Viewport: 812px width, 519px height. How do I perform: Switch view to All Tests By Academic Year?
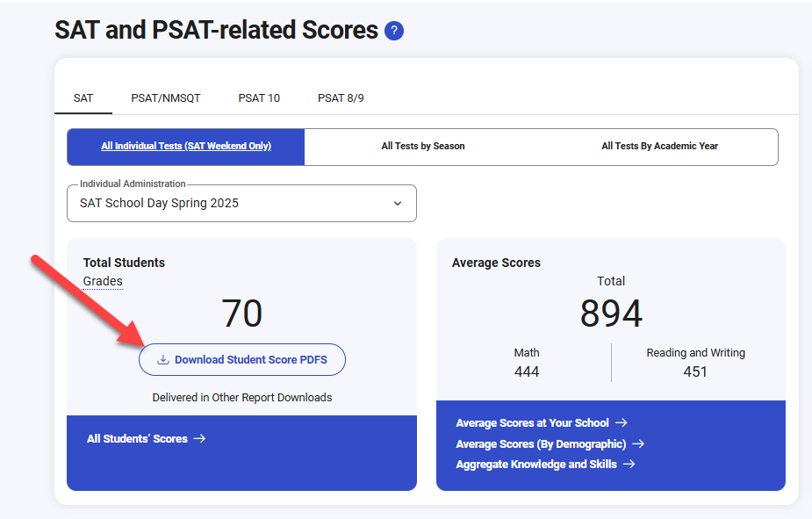[659, 147]
